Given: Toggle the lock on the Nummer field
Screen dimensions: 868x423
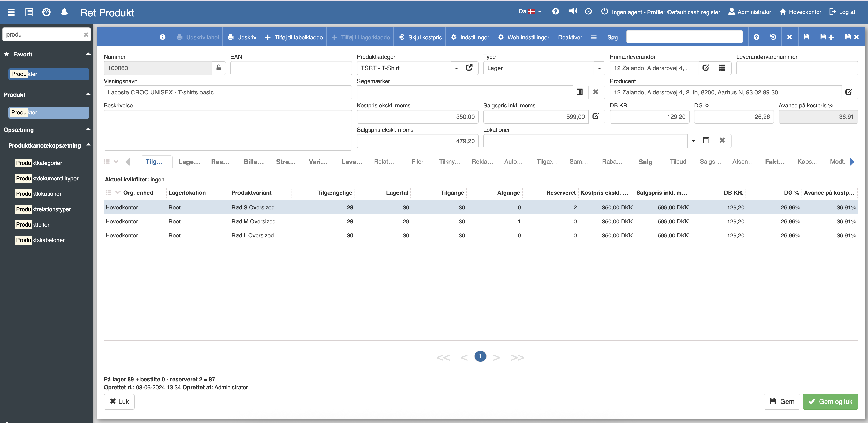Looking at the screenshot, I should coord(219,68).
